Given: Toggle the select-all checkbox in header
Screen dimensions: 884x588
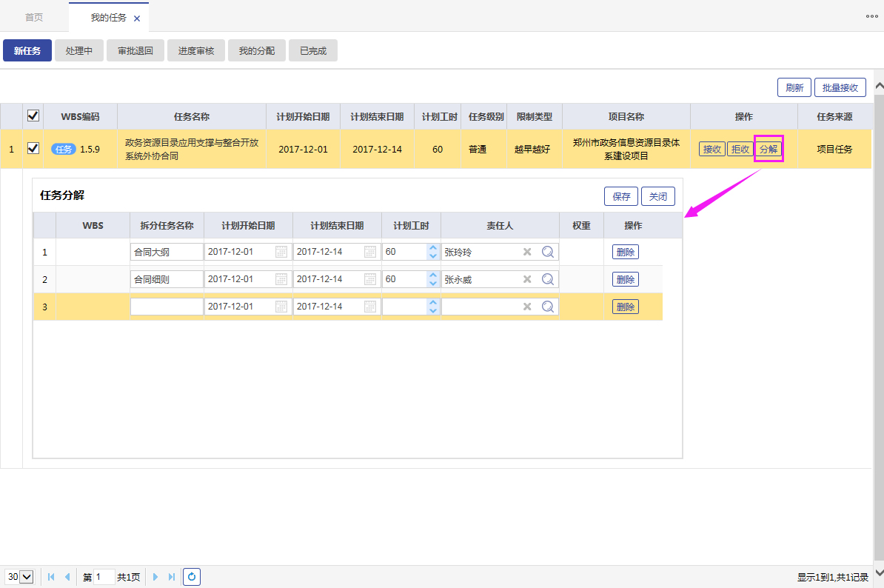Looking at the screenshot, I should [33, 116].
